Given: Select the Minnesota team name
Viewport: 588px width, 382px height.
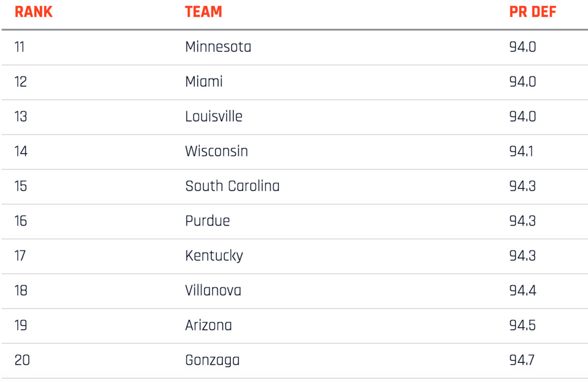Looking at the screenshot, I should point(218,47).
